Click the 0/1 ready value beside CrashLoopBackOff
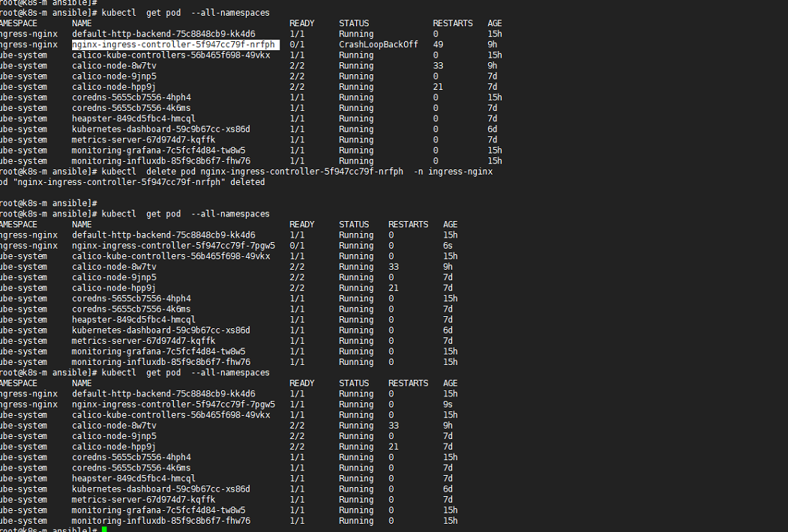Viewport: 788px width, 532px height. (297, 45)
